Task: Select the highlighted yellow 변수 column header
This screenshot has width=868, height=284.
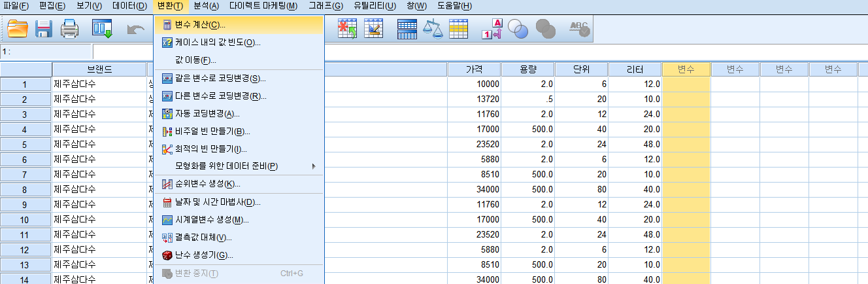Action: tap(686, 69)
